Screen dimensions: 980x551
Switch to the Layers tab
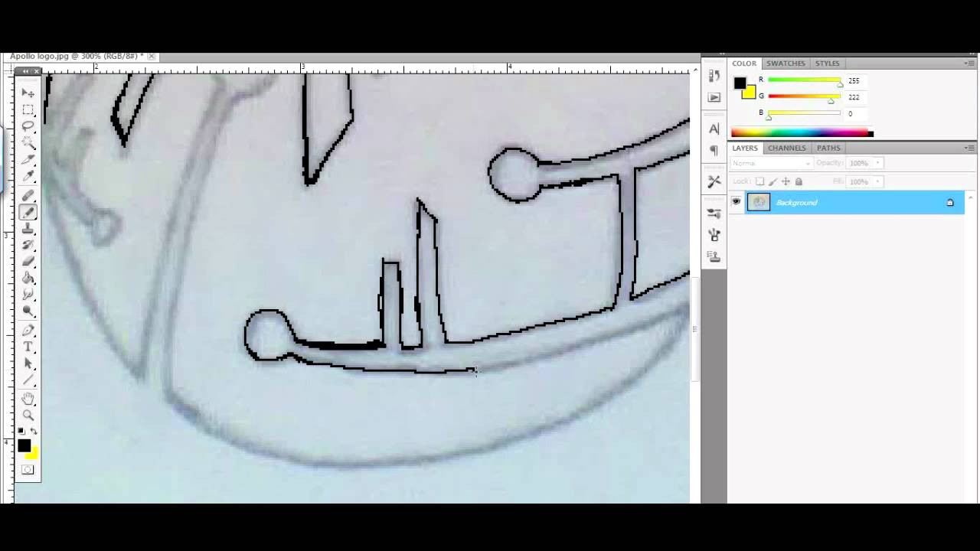745,148
